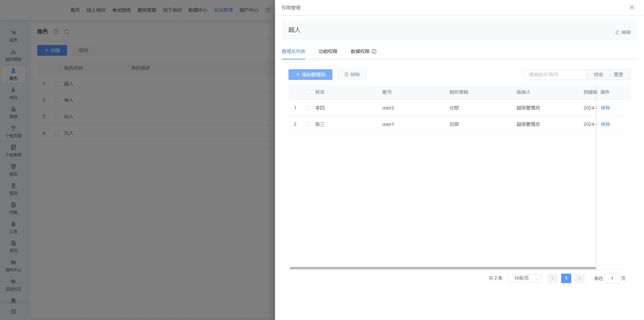This screenshot has height=320, width=644.
Task: Toggle the select-all checkbox beside 姓名
Action: pos(308,92)
